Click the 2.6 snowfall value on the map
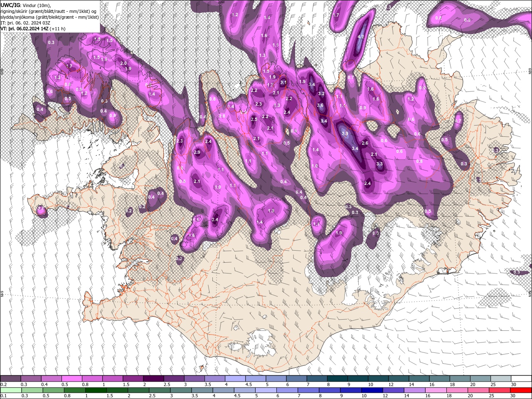 click(365, 143)
